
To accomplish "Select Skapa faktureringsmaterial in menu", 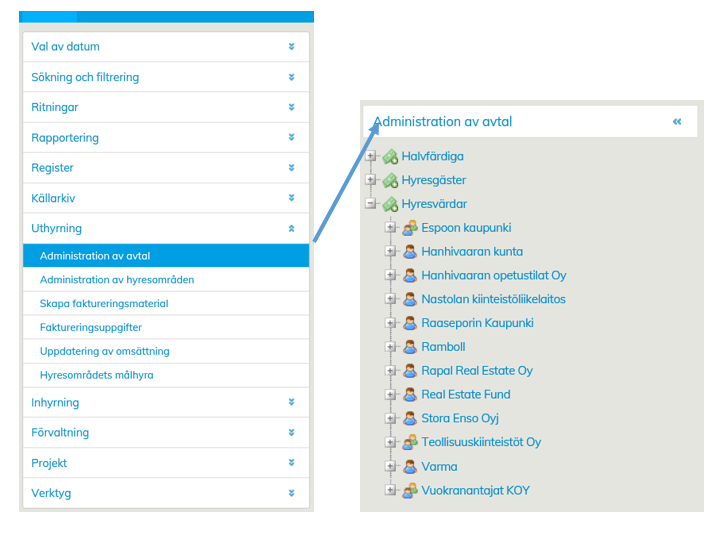I will tap(104, 304).
